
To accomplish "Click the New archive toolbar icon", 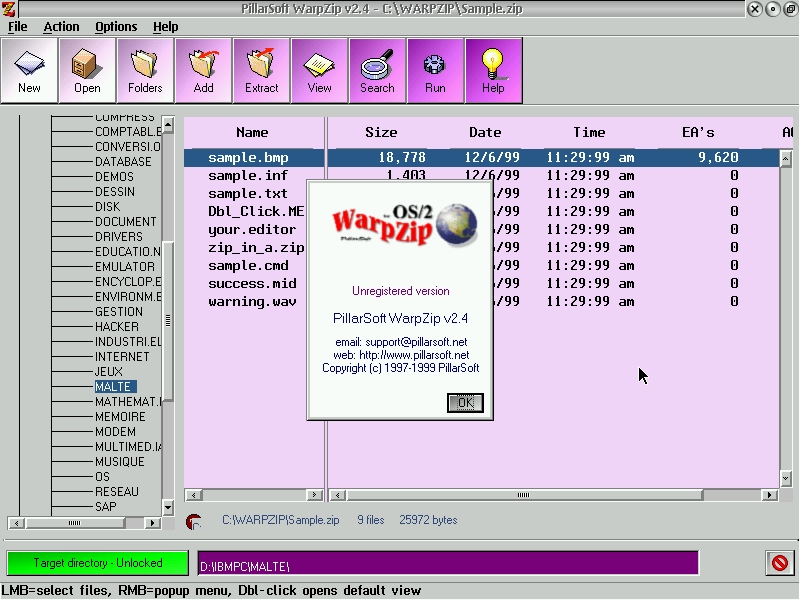I will 29,70.
